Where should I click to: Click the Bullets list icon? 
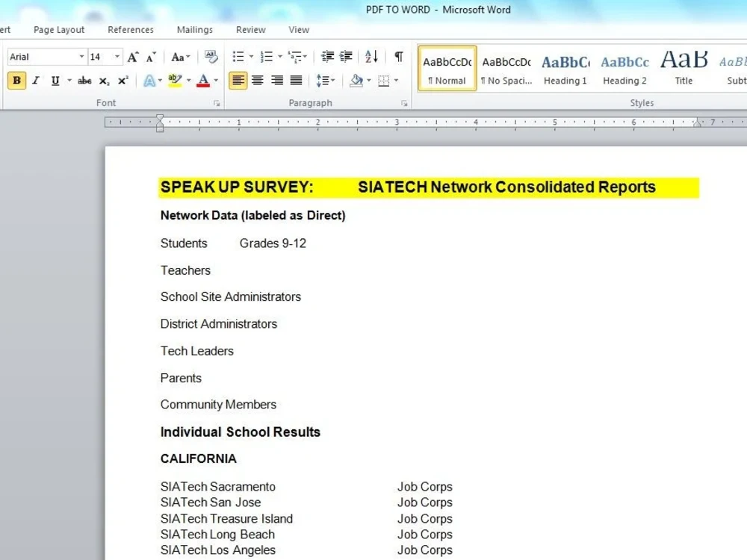click(x=238, y=57)
